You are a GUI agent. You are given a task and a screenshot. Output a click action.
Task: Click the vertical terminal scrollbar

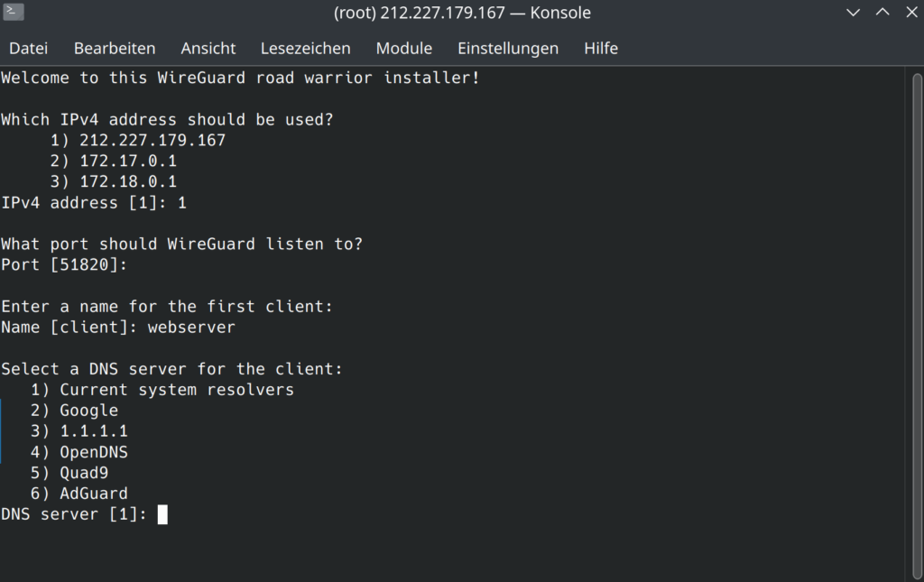tap(917, 325)
